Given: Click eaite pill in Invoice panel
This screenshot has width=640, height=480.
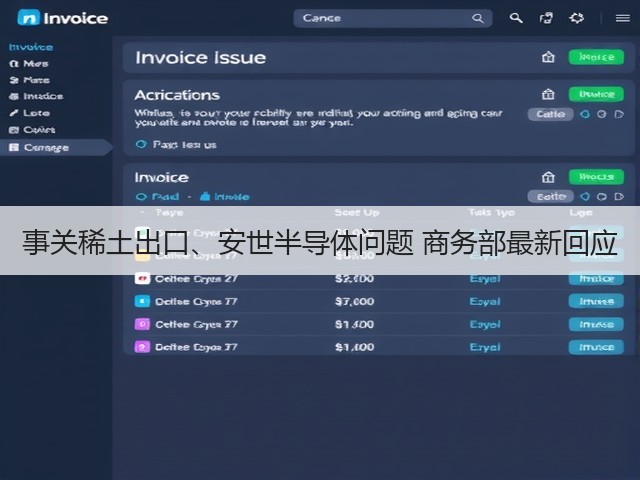Looking at the screenshot, I should tap(550, 197).
